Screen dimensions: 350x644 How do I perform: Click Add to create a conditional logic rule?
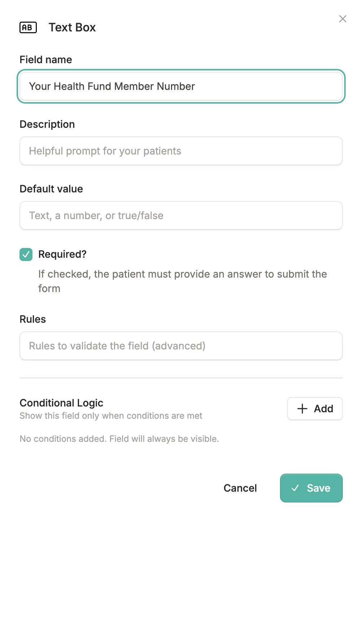pos(315,409)
